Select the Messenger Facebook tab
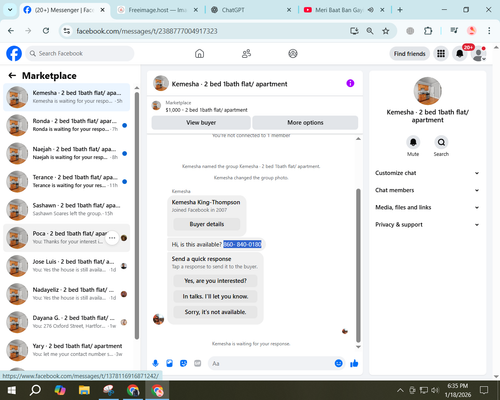The width and height of the screenshot is (500, 400). click(x=64, y=10)
